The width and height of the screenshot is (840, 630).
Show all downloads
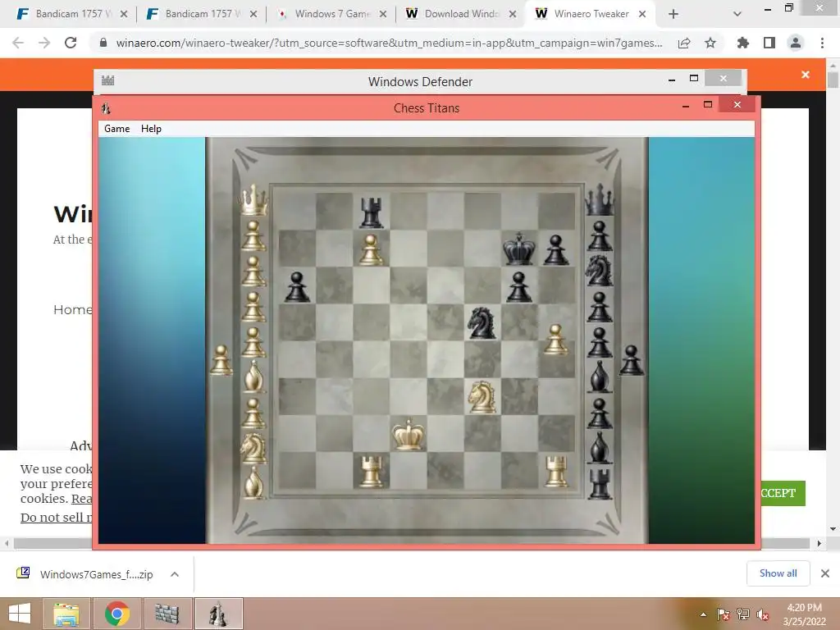click(x=778, y=573)
